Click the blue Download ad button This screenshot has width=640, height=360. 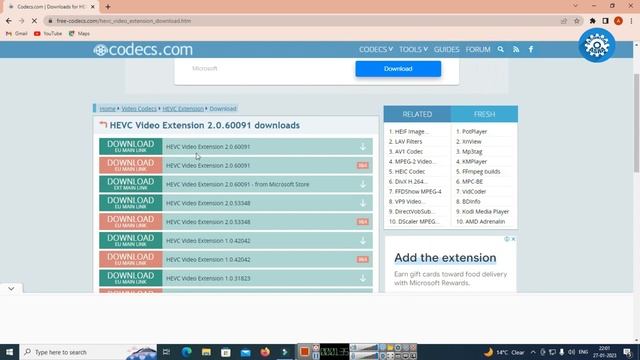[x=398, y=69]
